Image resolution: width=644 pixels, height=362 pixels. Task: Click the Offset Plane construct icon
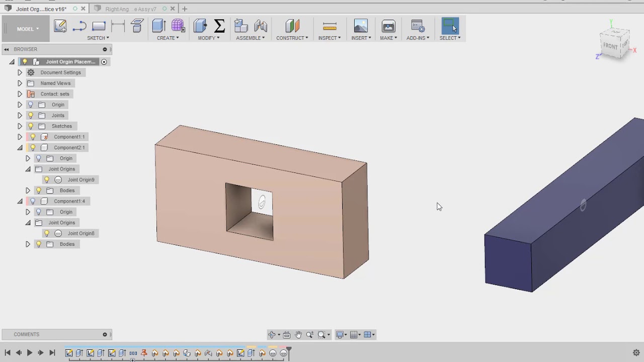(x=292, y=26)
